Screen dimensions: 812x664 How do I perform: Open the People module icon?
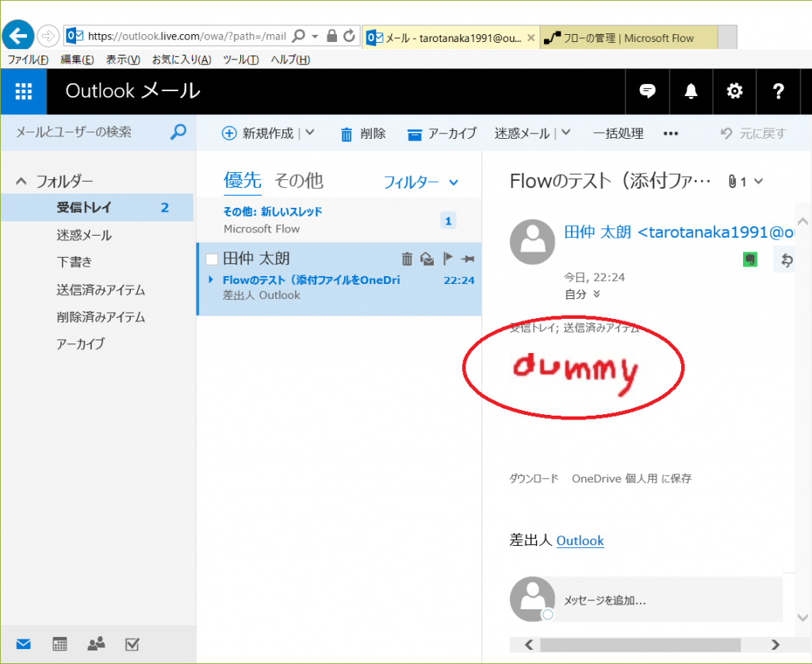(96, 644)
